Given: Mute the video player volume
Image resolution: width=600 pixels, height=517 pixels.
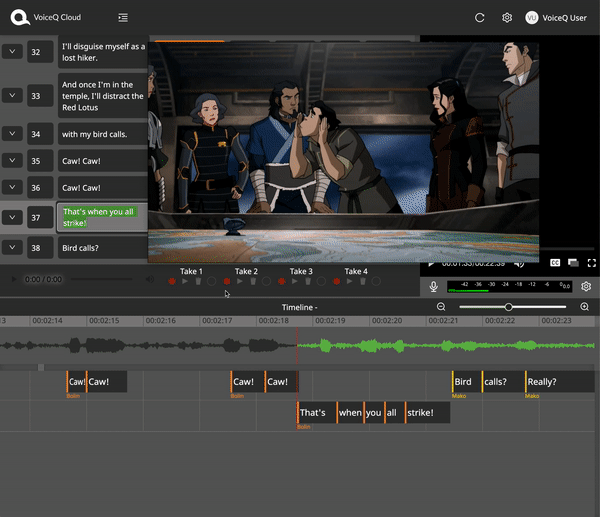Looking at the screenshot, I should click(x=519, y=264).
